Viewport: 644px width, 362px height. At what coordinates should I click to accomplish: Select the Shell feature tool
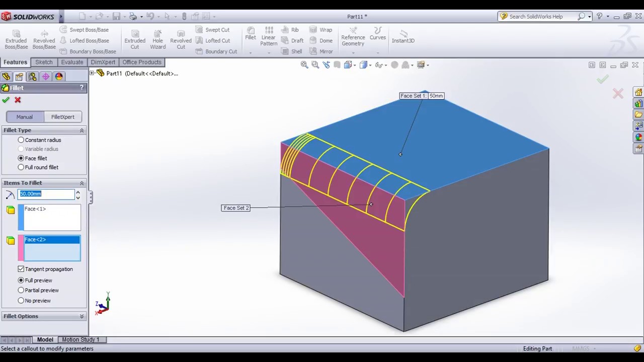click(292, 51)
